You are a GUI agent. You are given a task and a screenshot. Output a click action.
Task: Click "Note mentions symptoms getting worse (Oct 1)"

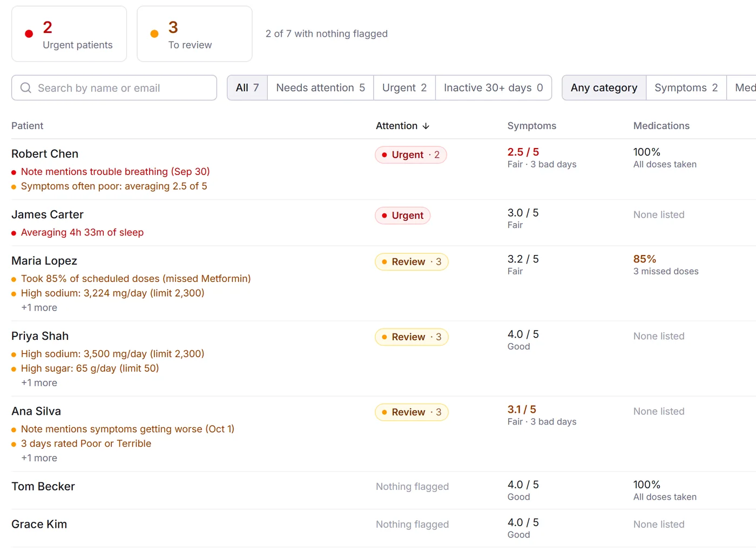pos(127,429)
